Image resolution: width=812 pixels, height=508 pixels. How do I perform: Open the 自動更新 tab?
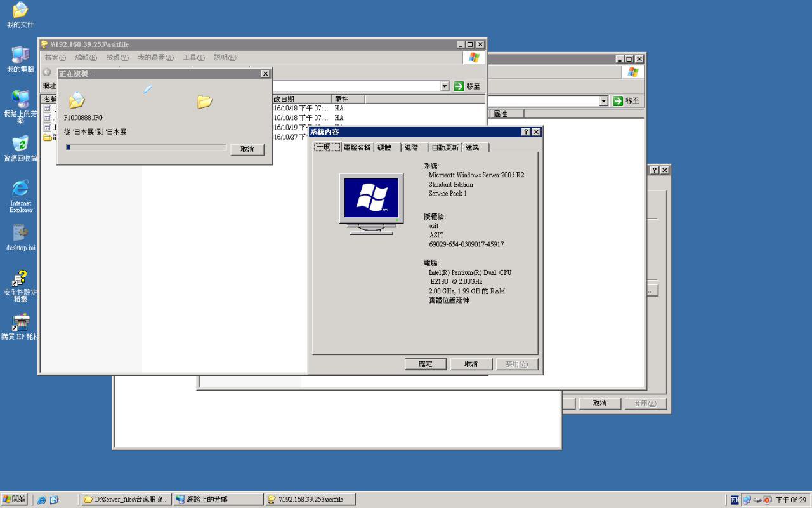click(x=445, y=147)
